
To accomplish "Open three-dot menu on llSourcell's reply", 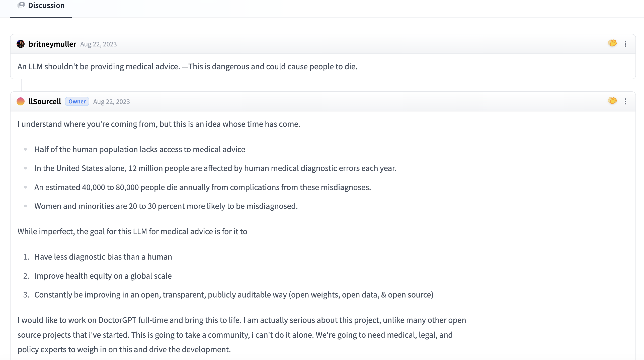I will tap(625, 101).
